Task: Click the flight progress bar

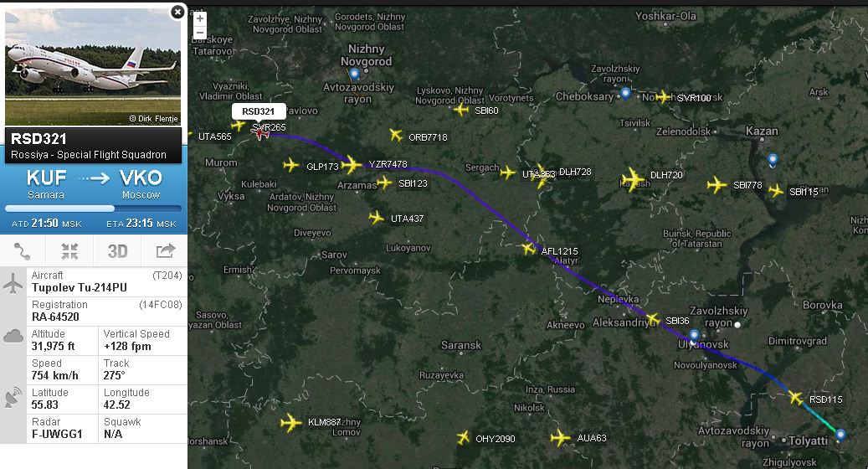Action: pyautogui.click(x=93, y=209)
